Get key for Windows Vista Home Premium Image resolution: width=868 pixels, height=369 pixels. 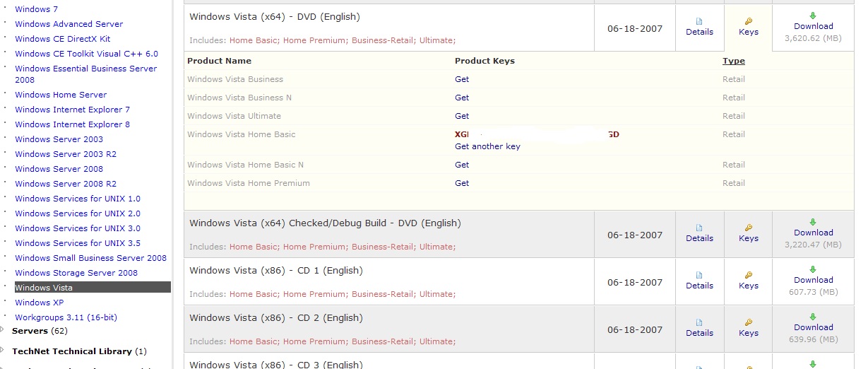[x=462, y=183]
